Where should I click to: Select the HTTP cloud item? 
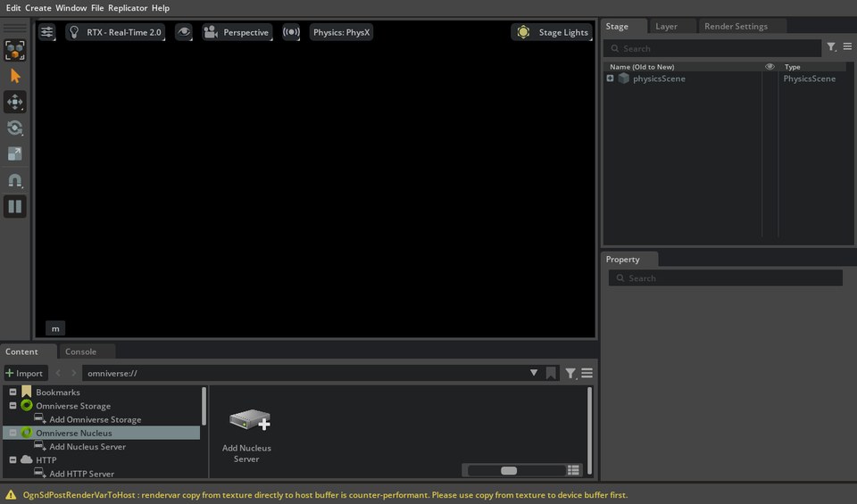[46, 459]
